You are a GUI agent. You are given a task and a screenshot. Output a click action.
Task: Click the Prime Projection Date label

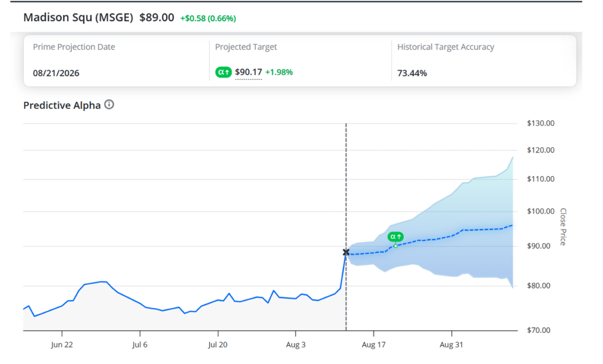pos(74,47)
